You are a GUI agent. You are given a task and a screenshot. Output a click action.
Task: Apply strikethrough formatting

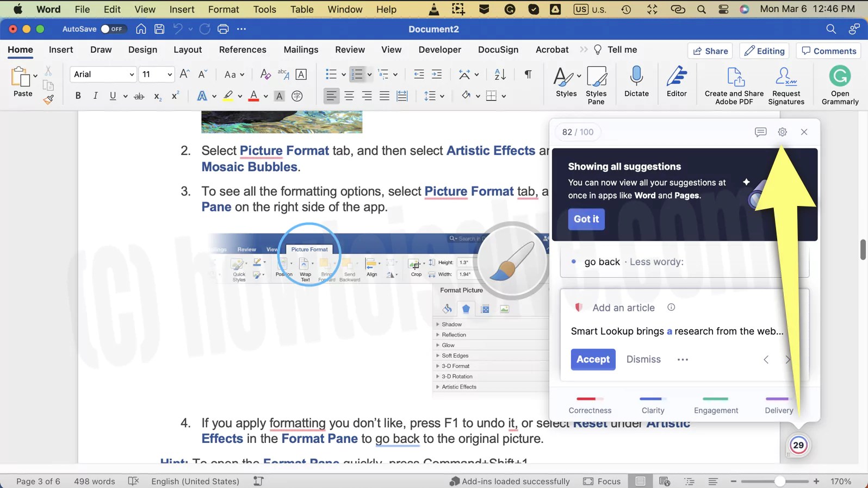(139, 96)
